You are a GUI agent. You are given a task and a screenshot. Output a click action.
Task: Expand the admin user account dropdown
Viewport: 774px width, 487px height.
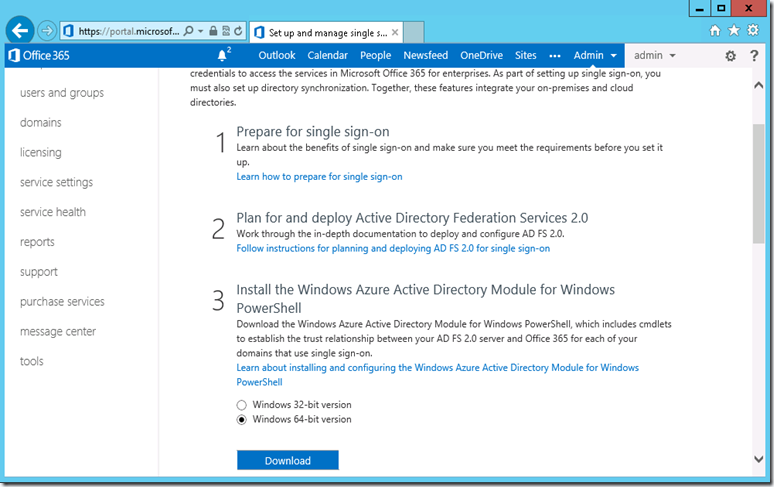(655, 55)
